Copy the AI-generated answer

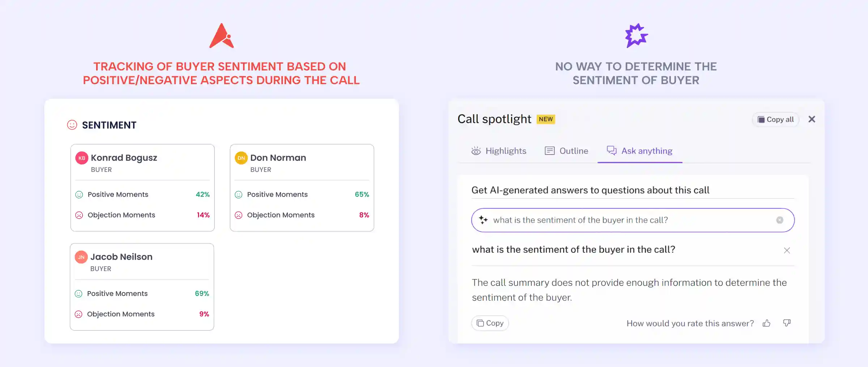[490, 323]
